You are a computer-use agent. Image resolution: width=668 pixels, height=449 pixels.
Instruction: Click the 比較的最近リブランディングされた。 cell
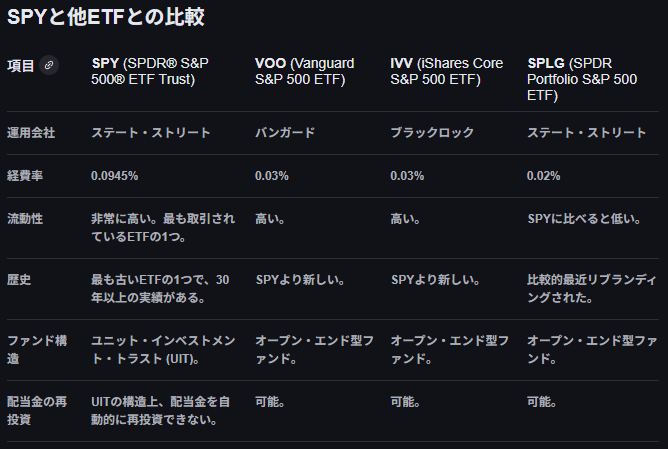(590, 288)
